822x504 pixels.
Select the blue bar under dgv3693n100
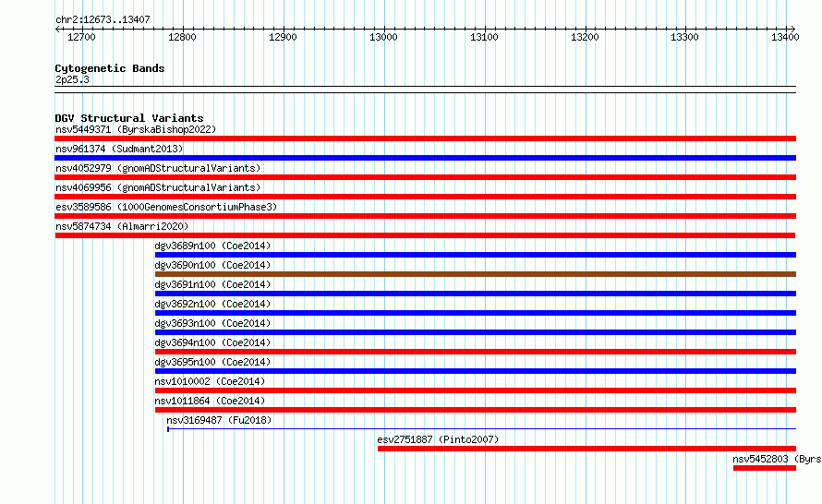coord(476,332)
